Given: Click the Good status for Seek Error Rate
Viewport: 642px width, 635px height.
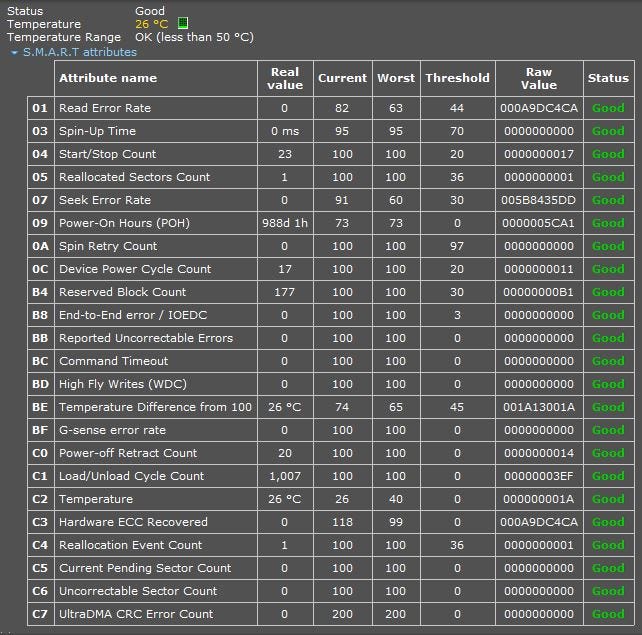Looking at the screenshot, I should (x=608, y=200).
